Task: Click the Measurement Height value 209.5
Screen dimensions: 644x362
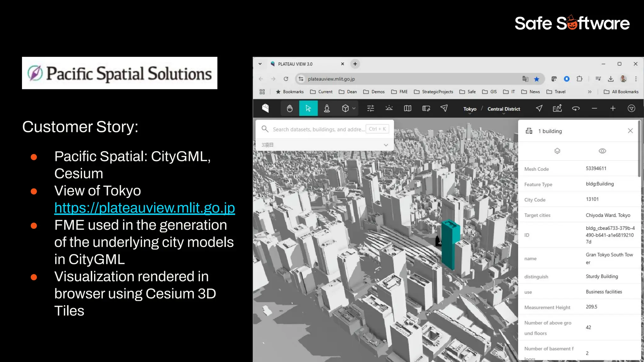Action: click(591, 307)
